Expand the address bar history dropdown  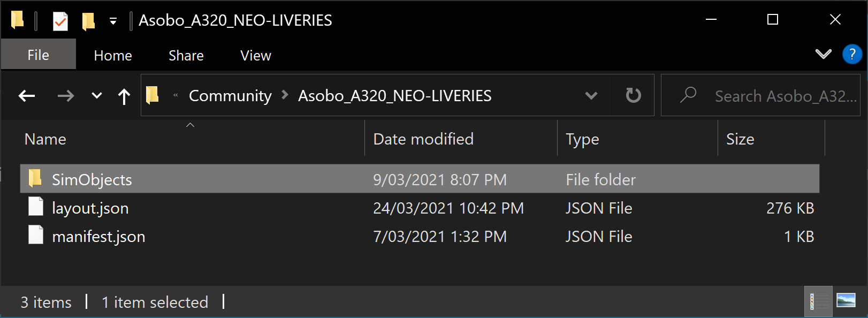point(591,96)
